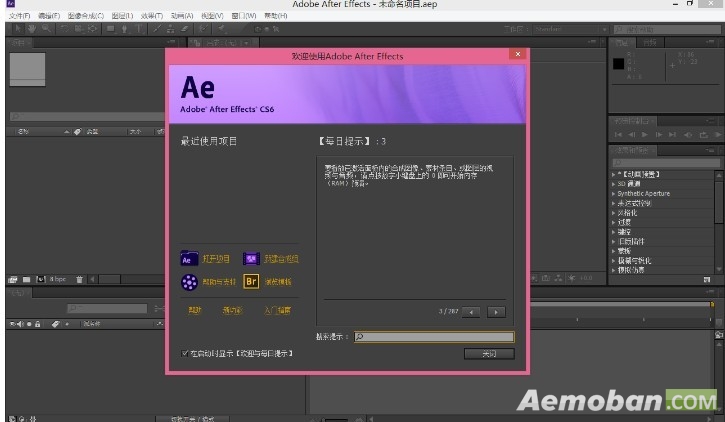Click the 打开项目 link
This screenshot has width=725, height=422.
(x=216, y=259)
